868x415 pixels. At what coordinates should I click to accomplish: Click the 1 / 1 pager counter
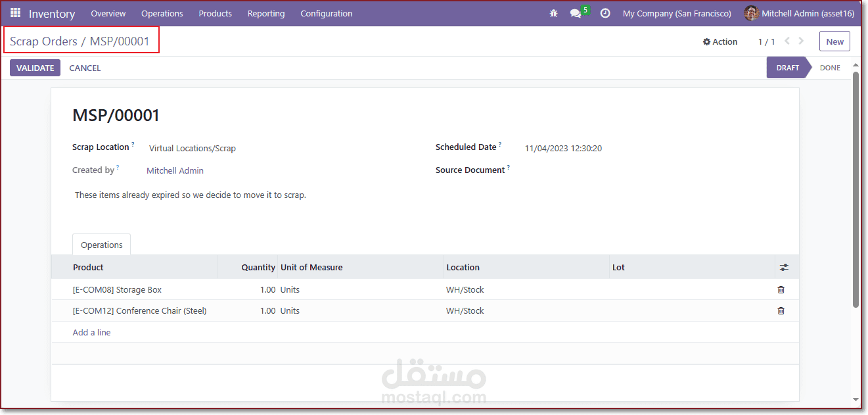[x=766, y=41]
